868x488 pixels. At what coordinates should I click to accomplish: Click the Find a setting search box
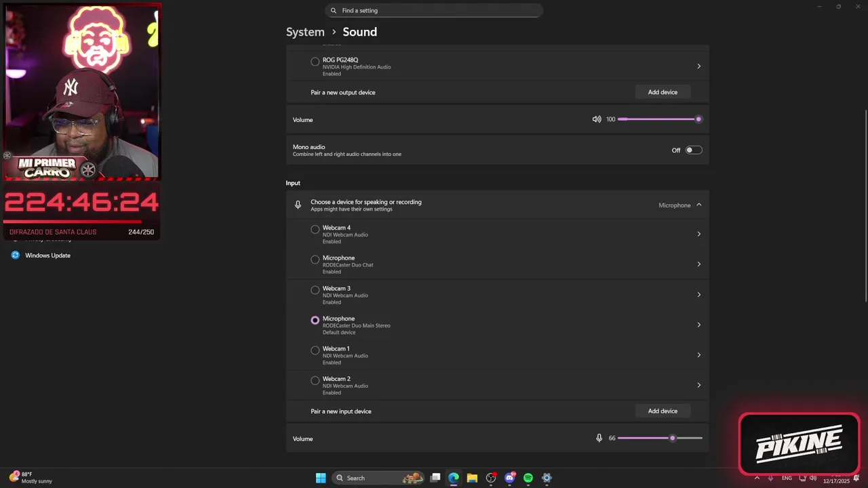(x=434, y=10)
